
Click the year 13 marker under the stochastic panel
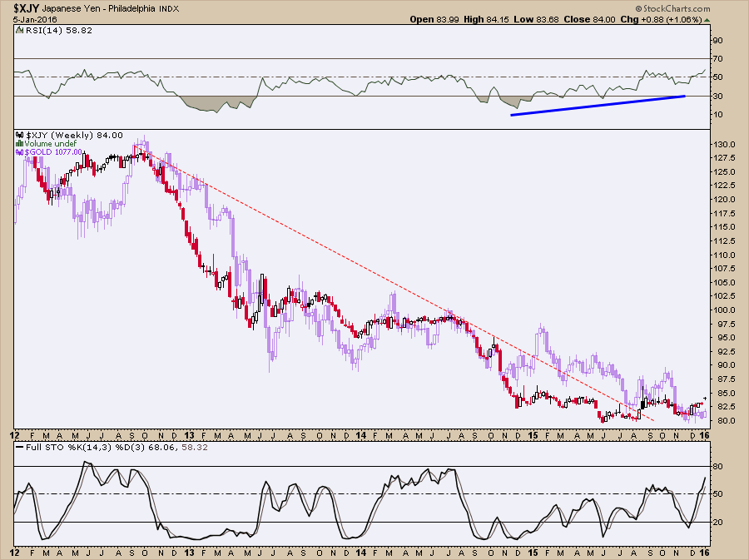[189, 553]
